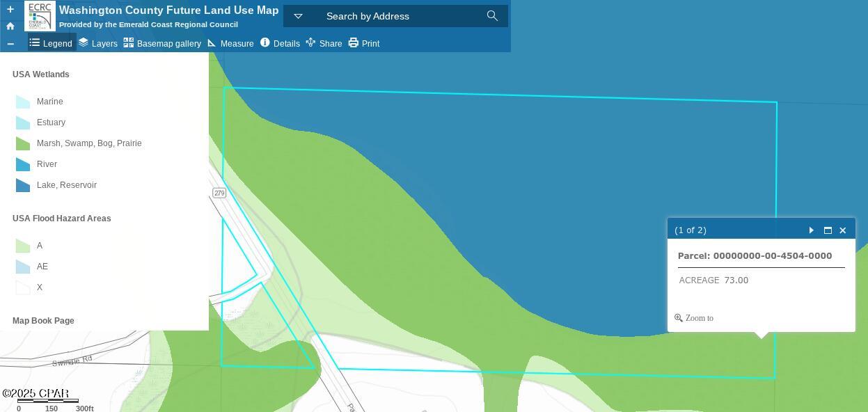Click the Lake, Reservoir legend swatch

(23, 185)
